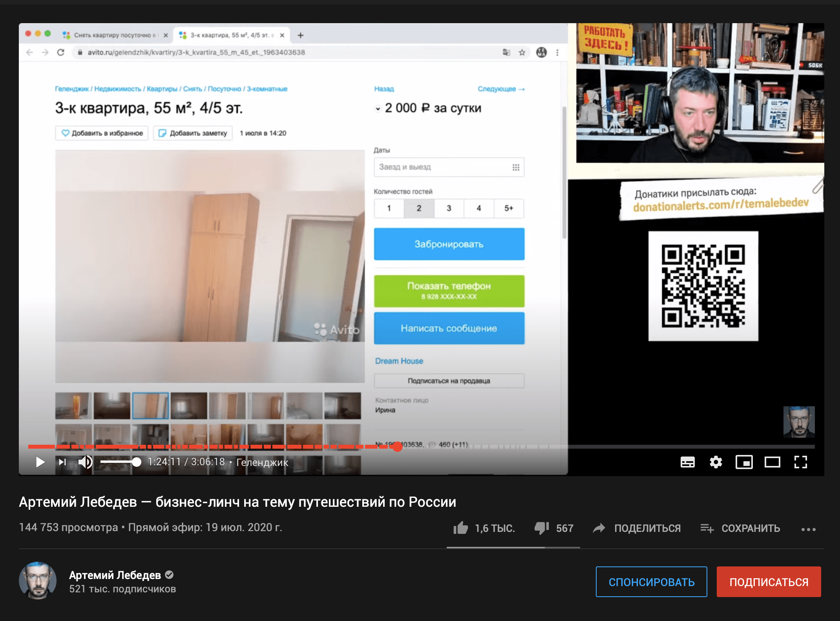This screenshot has width=840, height=621.
Task: Enter fullscreen mode
Action: pyautogui.click(x=800, y=462)
